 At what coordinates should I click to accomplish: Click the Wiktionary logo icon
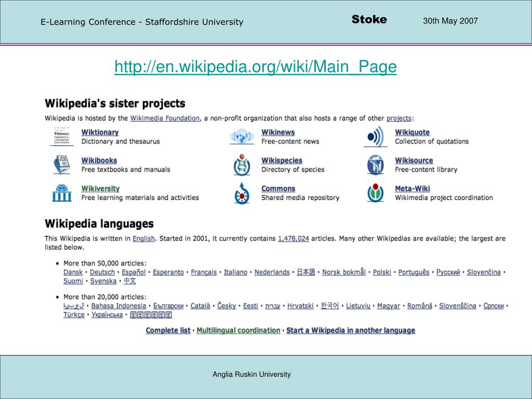[62, 137]
